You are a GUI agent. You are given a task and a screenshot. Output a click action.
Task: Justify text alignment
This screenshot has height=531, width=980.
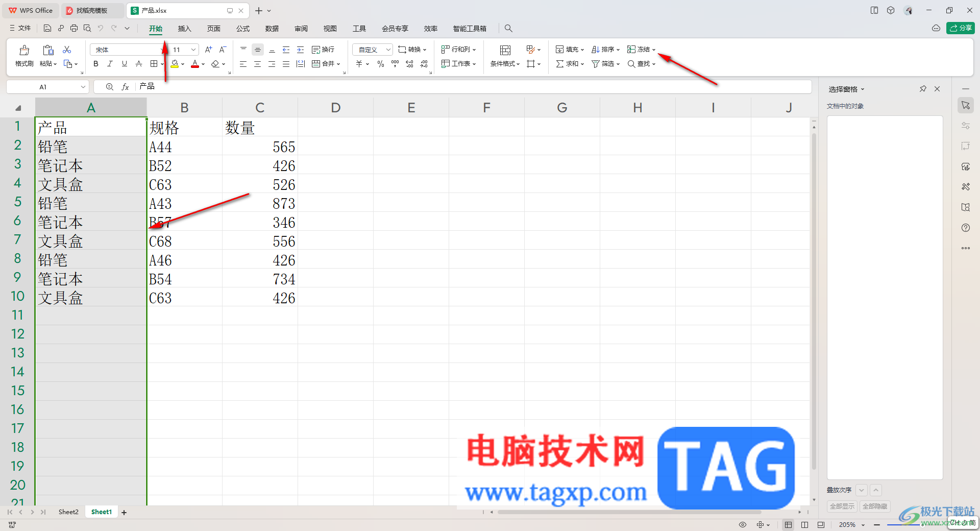click(286, 64)
